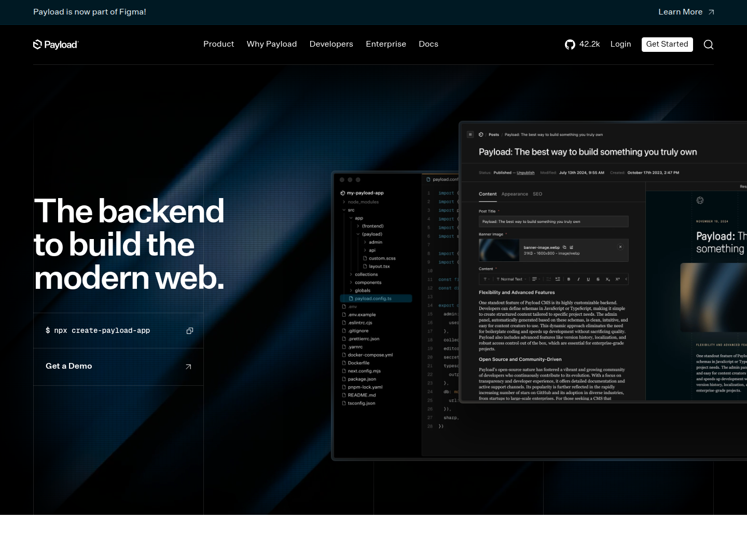Click the Italic icon in the content editor toolbar
The width and height of the screenshot is (747, 560).
click(x=578, y=279)
